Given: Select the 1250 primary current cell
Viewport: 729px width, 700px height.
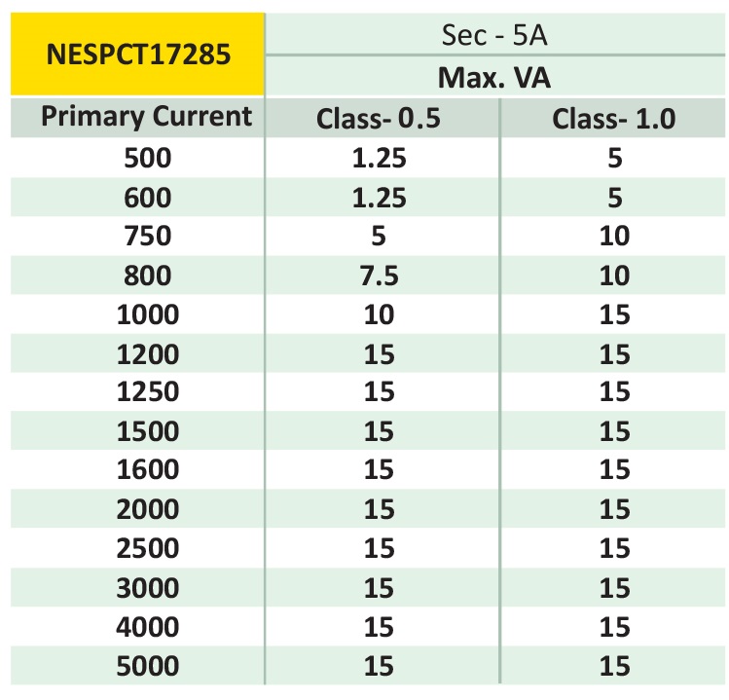Looking at the screenshot, I should [x=147, y=391].
